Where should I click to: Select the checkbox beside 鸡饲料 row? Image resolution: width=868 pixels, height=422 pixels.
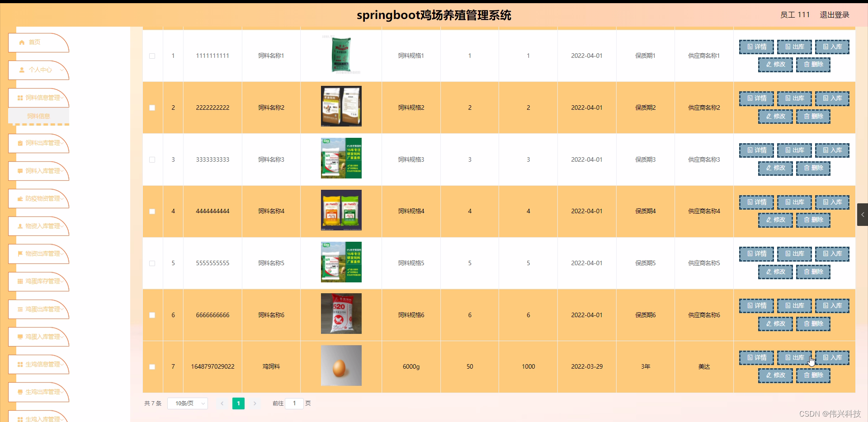(152, 367)
